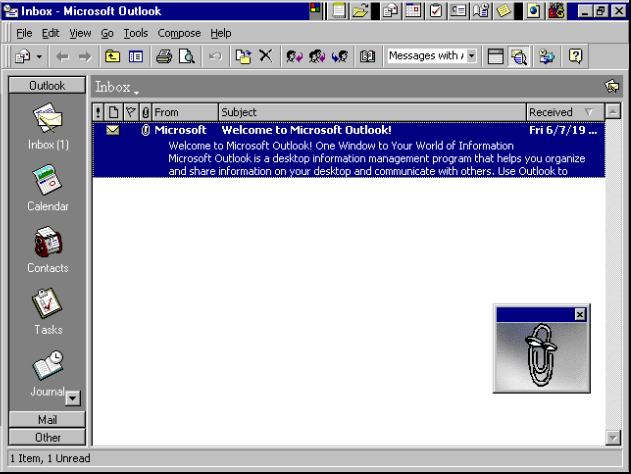Sort by the Importance column header
The height and width of the screenshot is (474, 631).
98,112
